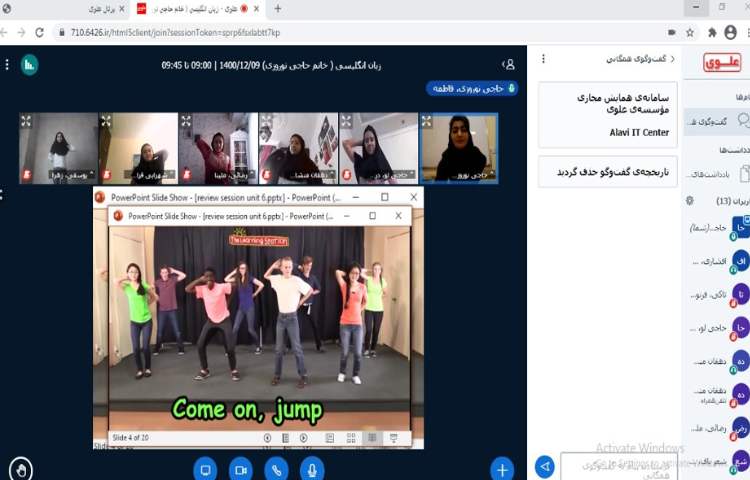Image resolution: width=750 pixels, height=480 pixels.
Task: Click the talking indicator for حاجی نوروزی فاطمه
Action: [472, 88]
